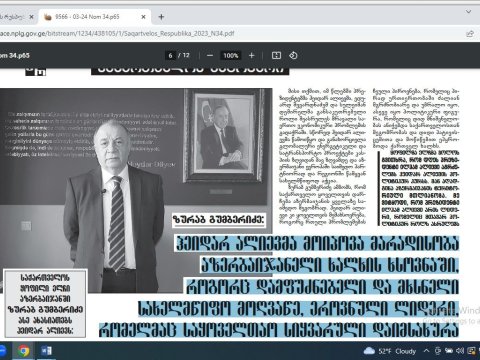Open Chrome from the taskbar
The height and width of the screenshot is (360, 480).
point(24,351)
